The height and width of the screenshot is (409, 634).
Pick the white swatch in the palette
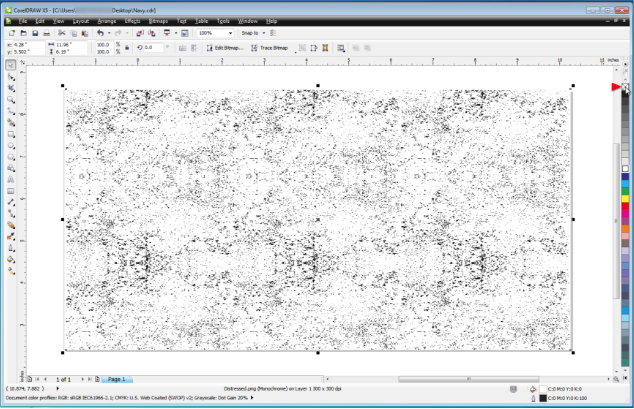pyautogui.click(x=625, y=169)
